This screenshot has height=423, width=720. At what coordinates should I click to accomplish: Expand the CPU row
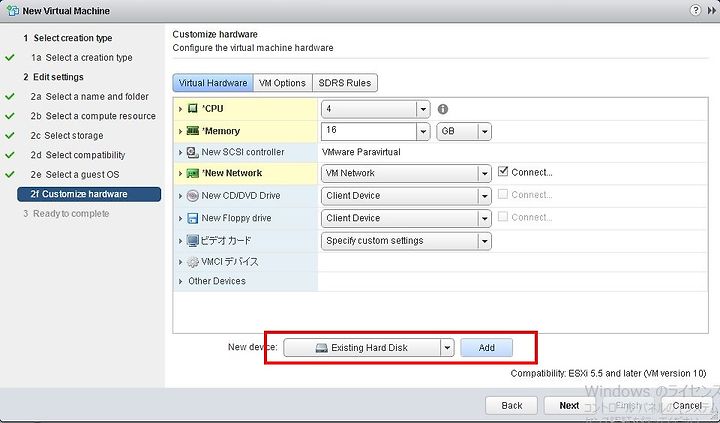180,109
